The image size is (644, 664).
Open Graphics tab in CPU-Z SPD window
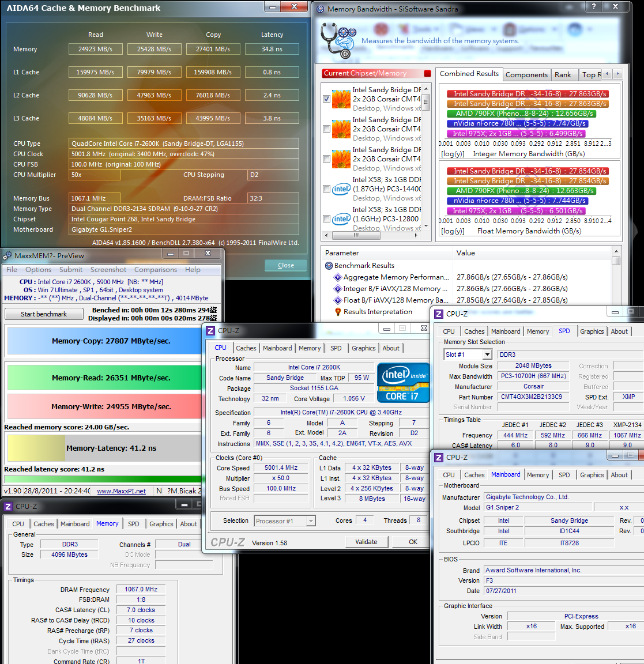click(592, 331)
